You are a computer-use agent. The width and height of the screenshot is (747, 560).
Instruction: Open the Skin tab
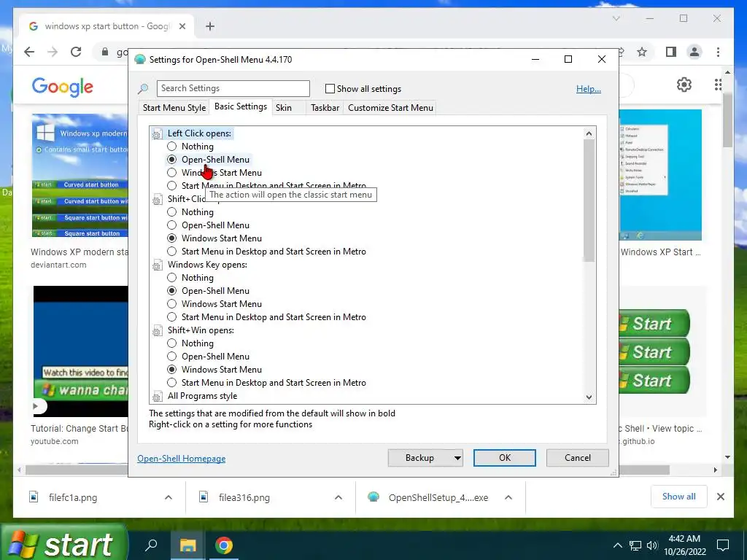(x=284, y=108)
